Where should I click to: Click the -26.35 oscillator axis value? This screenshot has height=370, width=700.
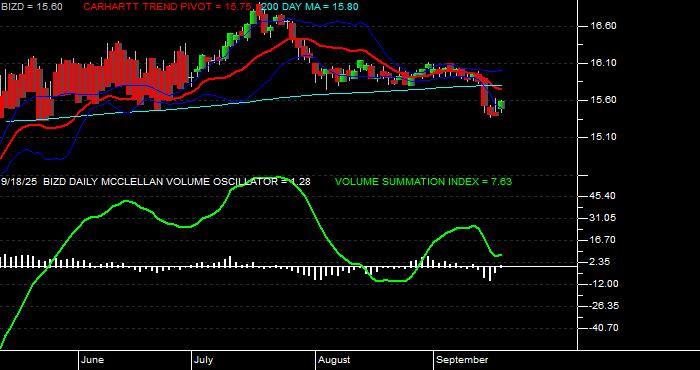point(603,306)
